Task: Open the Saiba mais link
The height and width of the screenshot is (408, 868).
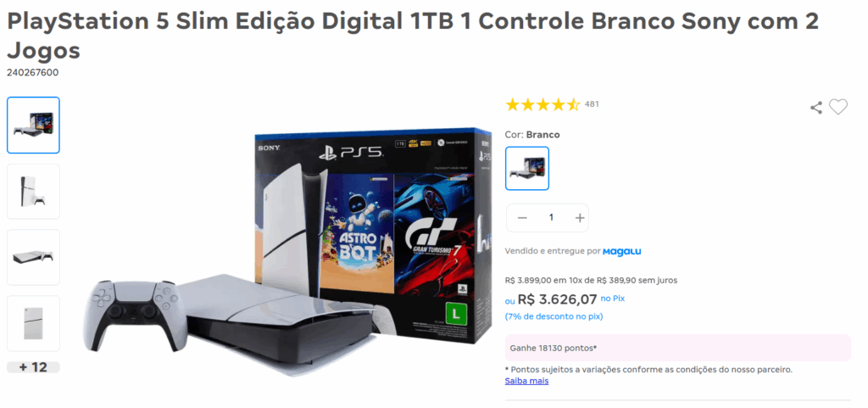Action: tap(526, 381)
